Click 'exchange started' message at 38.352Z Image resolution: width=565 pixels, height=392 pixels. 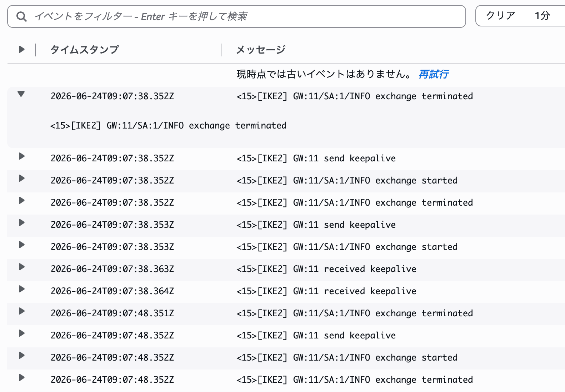click(416, 180)
